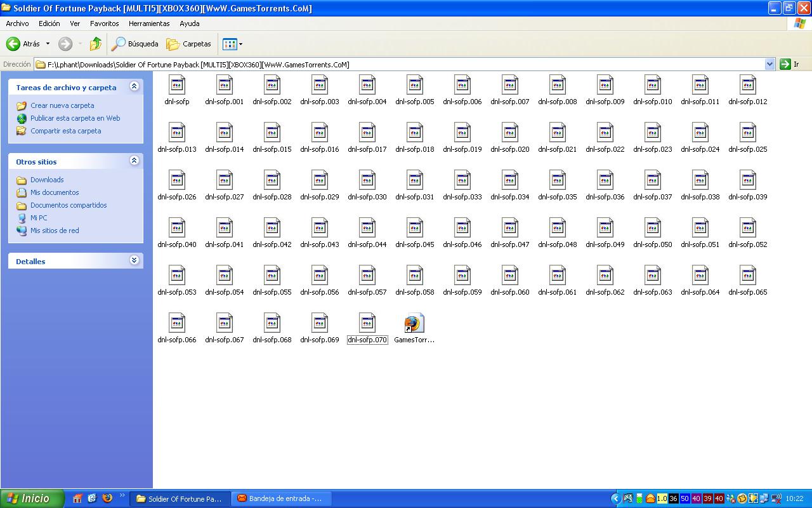This screenshot has height=508, width=812.
Task: Expand the Detalles panel
Action: [x=134, y=260]
